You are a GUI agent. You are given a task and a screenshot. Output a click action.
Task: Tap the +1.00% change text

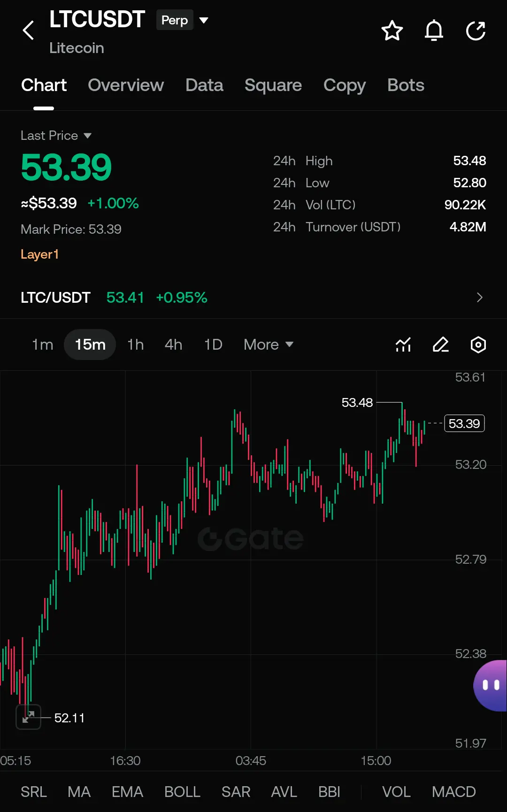(x=113, y=203)
